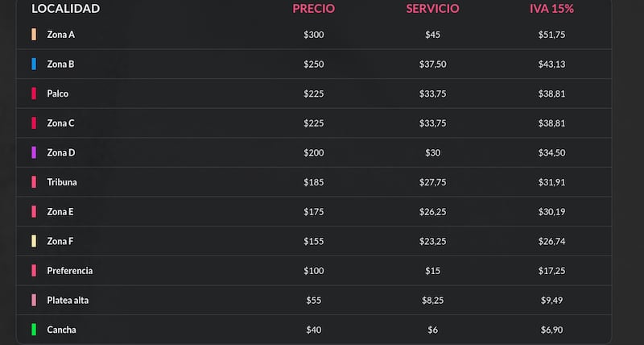644x345 pixels.
Task: Click the green Cancha color swatch
Action: coord(34,330)
